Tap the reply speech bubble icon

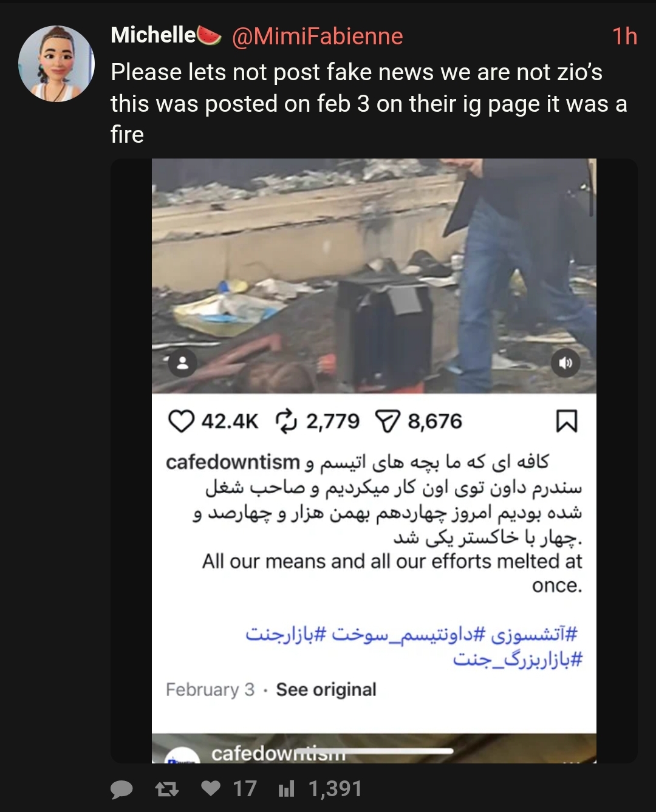(x=122, y=788)
